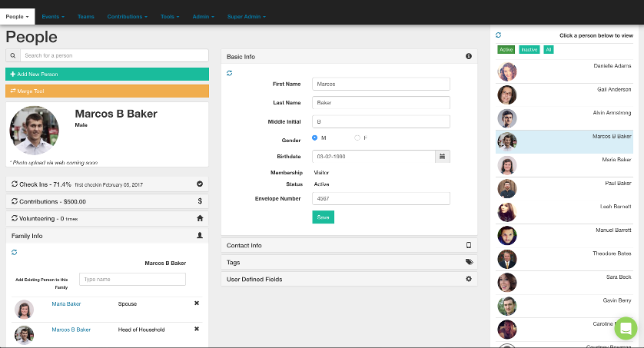Open the chat widget bubble
Image resolution: width=644 pixels, height=348 pixels.
point(626,328)
